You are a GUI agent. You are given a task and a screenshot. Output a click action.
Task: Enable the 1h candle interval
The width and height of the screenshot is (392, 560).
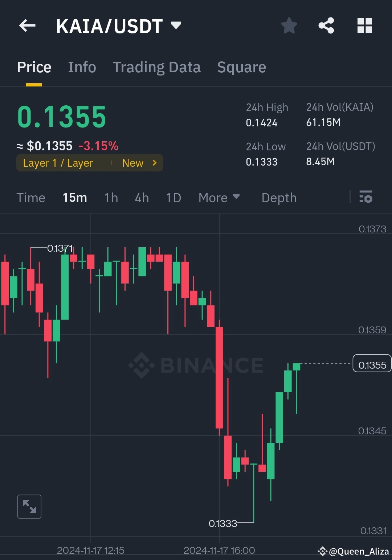coord(111,198)
